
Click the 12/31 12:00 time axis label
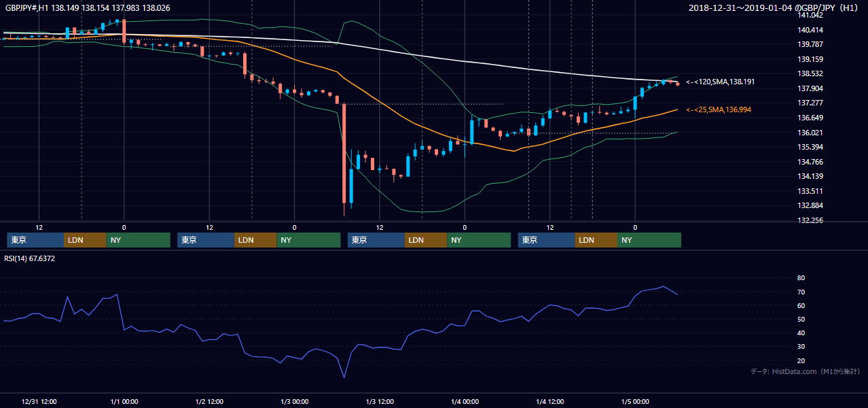coord(39,402)
